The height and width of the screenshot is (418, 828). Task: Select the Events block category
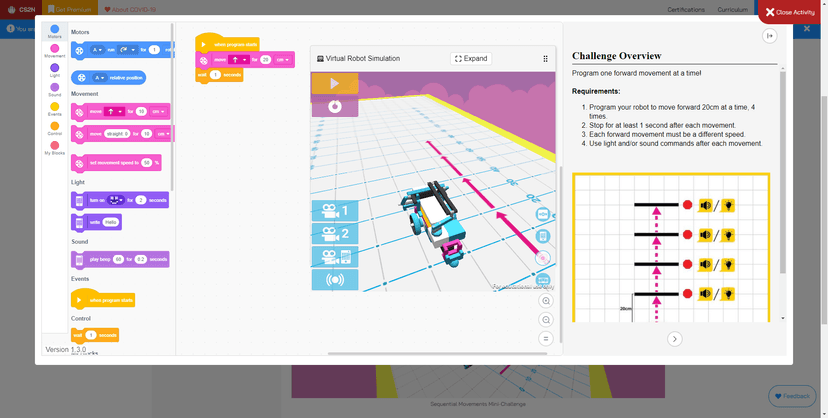tap(54, 107)
